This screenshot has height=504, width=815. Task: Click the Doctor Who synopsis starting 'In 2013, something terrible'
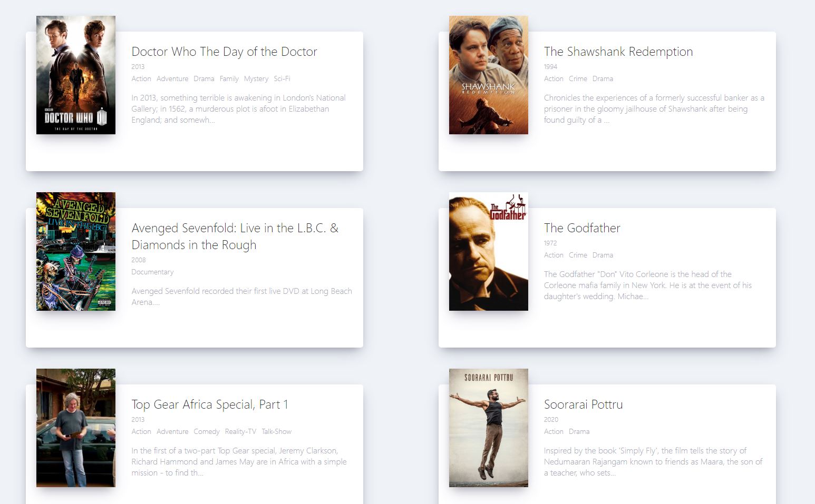238,108
